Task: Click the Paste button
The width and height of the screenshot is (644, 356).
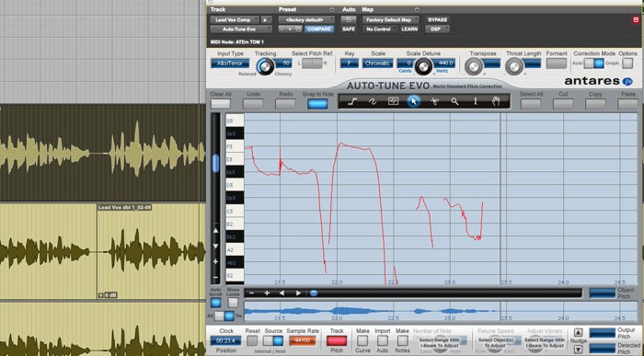Action: point(628,104)
